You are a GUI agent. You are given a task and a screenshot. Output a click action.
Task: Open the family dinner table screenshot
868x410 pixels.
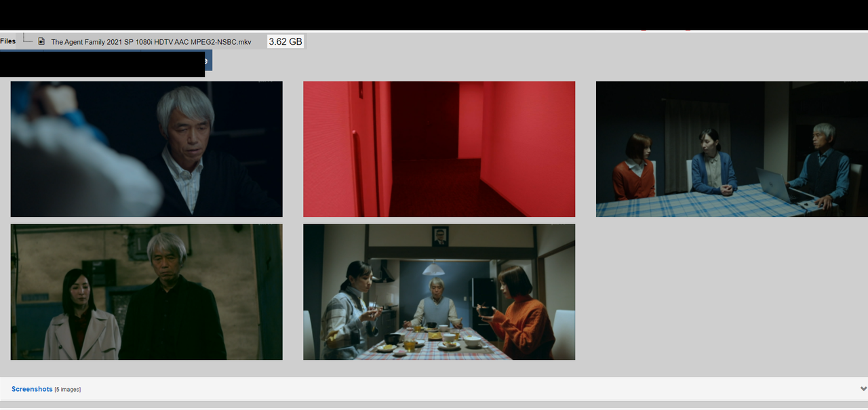click(439, 292)
